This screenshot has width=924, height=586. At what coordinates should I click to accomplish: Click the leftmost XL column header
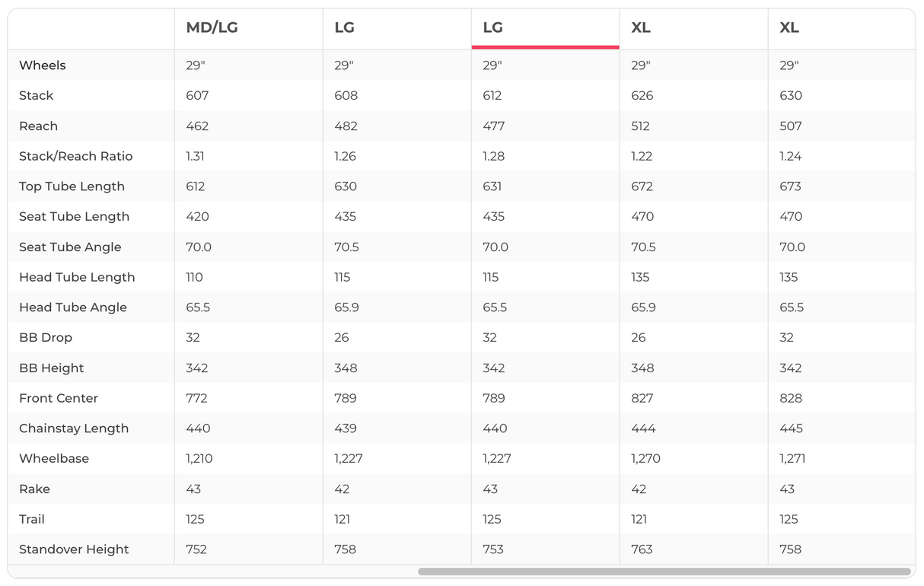641,28
